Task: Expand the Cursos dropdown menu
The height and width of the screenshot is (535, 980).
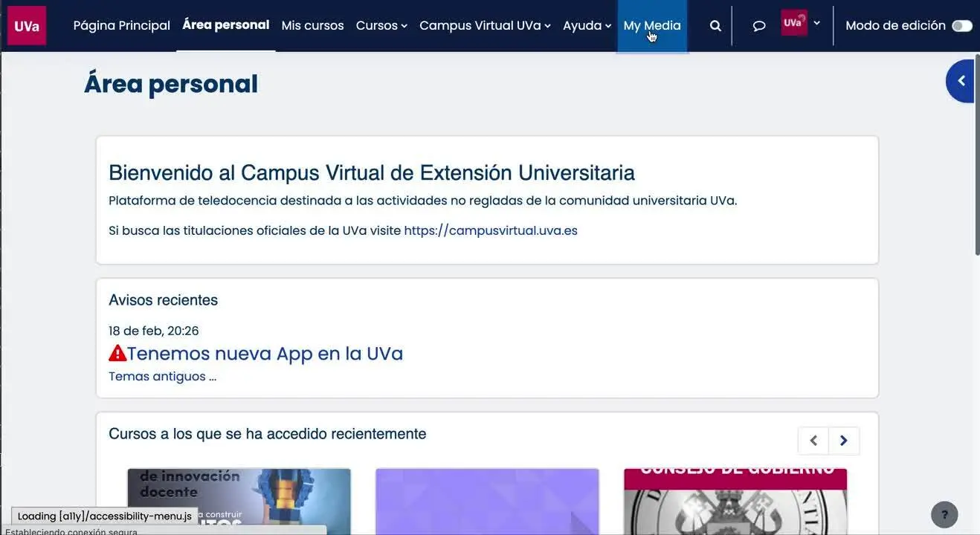Action: click(x=381, y=25)
